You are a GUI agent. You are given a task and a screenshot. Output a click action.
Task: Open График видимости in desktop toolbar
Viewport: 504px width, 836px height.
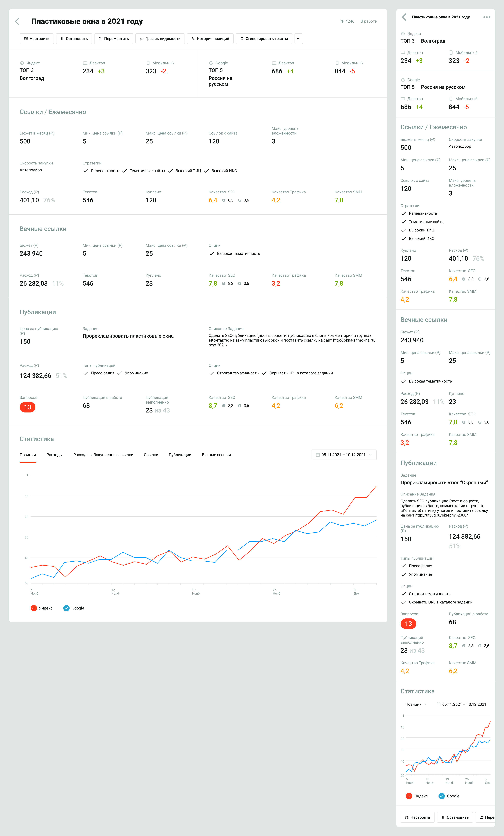click(x=160, y=39)
